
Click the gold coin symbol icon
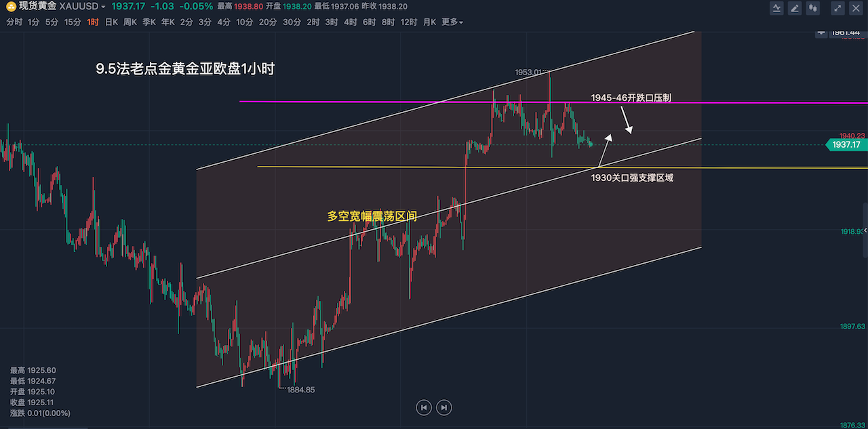coord(11,7)
